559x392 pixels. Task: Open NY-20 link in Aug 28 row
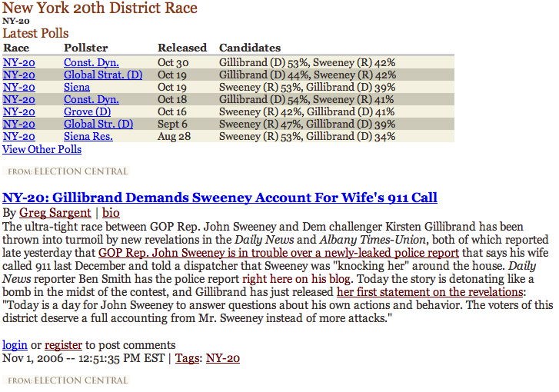pos(19,137)
